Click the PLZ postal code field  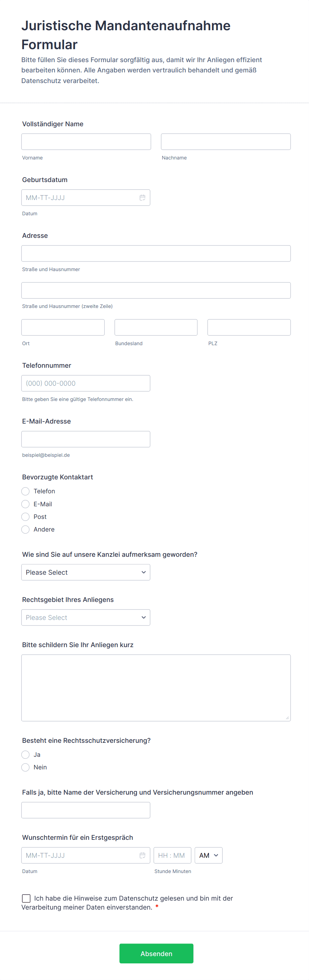tap(249, 327)
